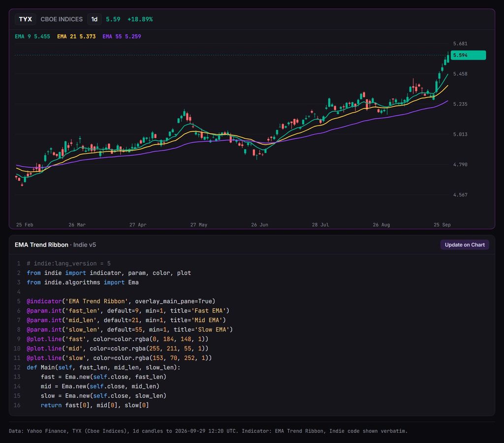Click the 'mid' plot.line code line
The image size is (504, 443).
pyautogui.click(x=117, y=348)
